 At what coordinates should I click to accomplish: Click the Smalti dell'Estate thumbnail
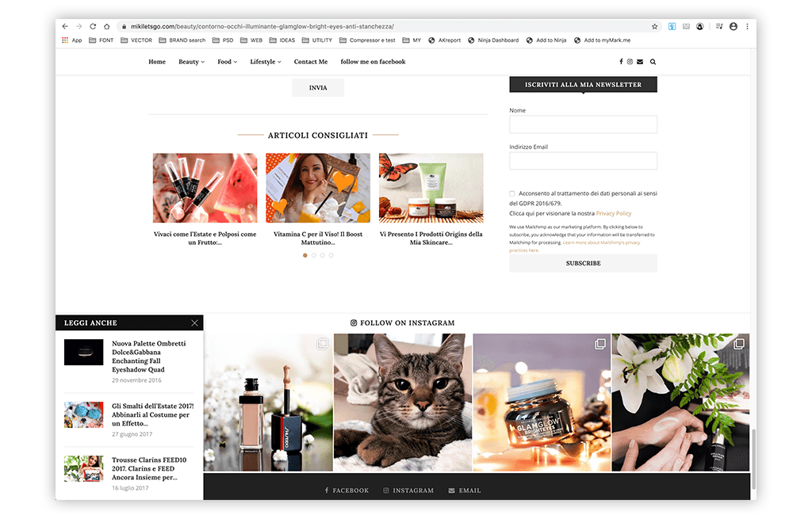tap(83, 414)
